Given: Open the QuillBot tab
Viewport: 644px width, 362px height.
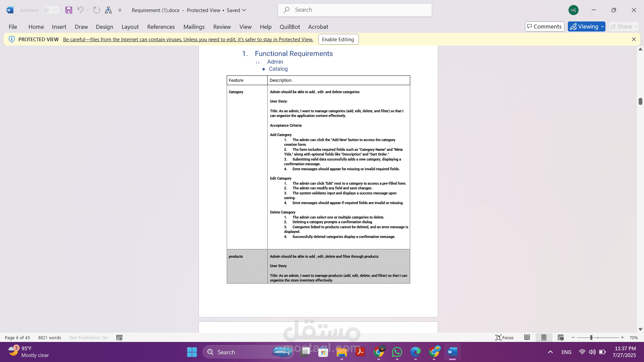Looking at the screenshot, I should point(290,27).
